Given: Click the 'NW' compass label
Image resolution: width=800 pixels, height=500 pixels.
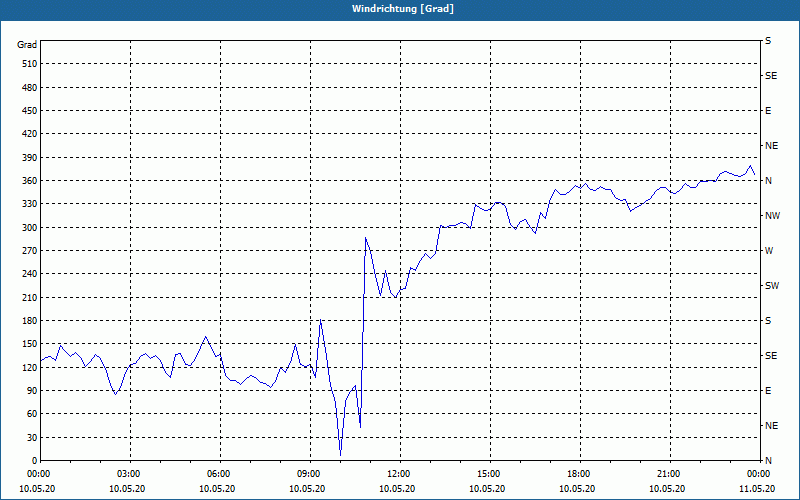Looking at the screenshot, I should pos(772,216).
